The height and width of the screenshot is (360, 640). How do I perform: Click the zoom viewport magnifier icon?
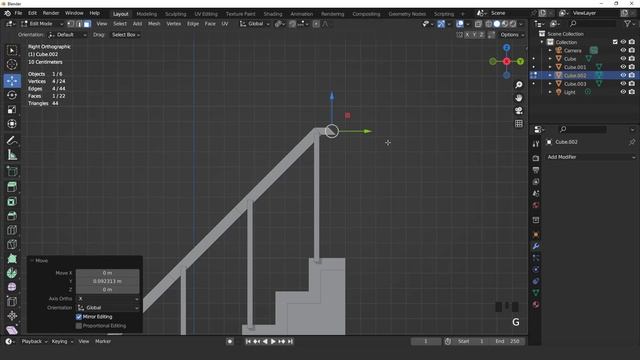pyautogui.click(x=519, y=85)
